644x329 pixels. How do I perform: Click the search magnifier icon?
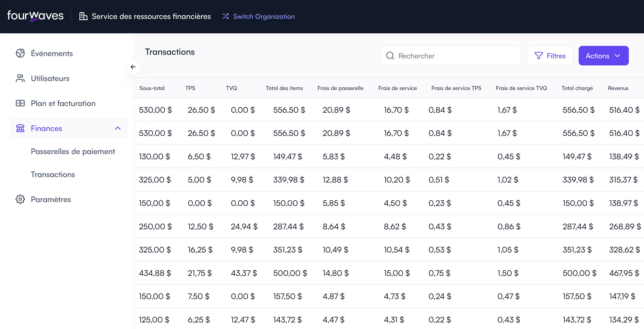[x=390, y=56]
